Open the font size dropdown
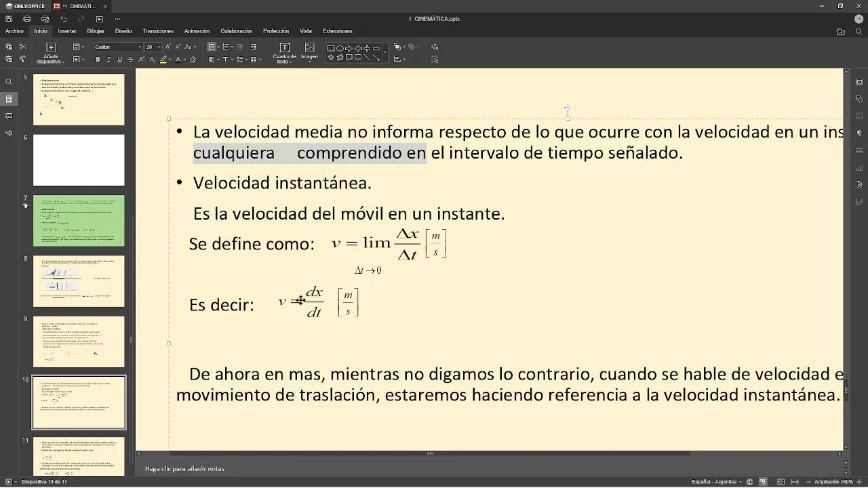Screen dimensions: 868x488 click(159, 47)
